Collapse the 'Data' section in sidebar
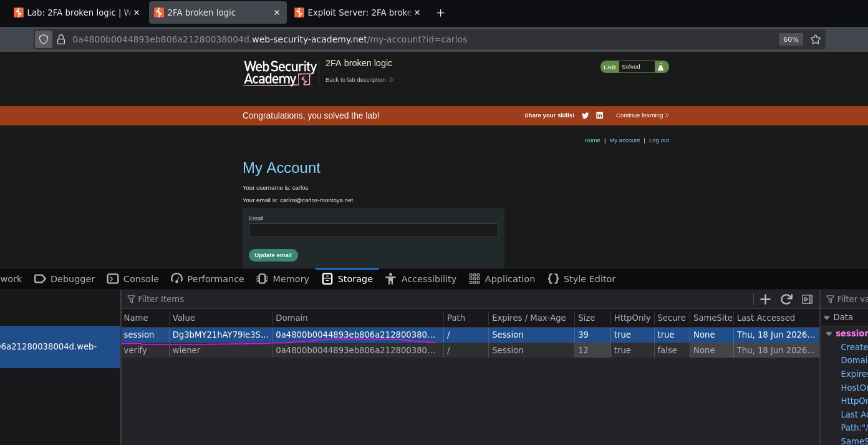868x445 pixels. [827, 317]
